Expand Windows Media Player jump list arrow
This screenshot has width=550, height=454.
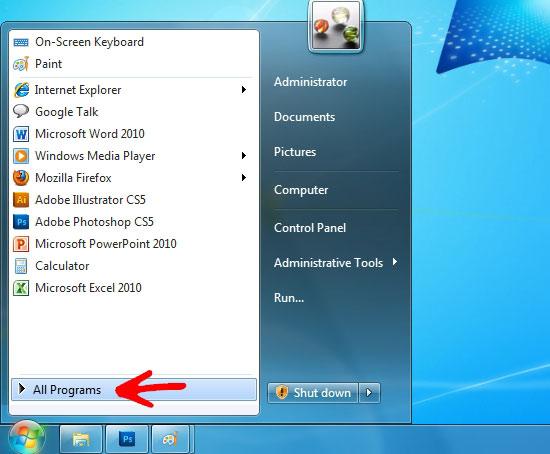244,156
